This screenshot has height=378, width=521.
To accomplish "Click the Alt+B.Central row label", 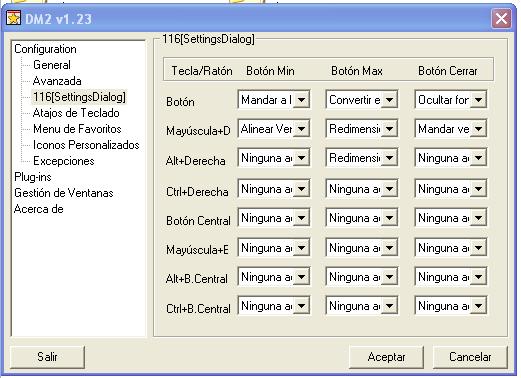I will tap(197, 279).
